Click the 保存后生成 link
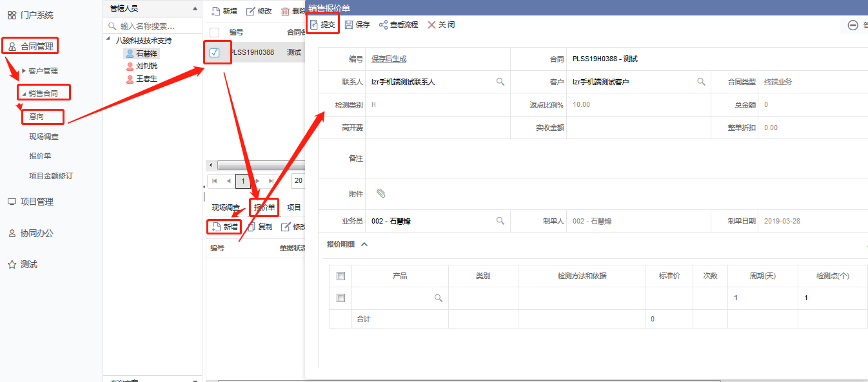Viewport: 868px width, 382px height. 389,59
